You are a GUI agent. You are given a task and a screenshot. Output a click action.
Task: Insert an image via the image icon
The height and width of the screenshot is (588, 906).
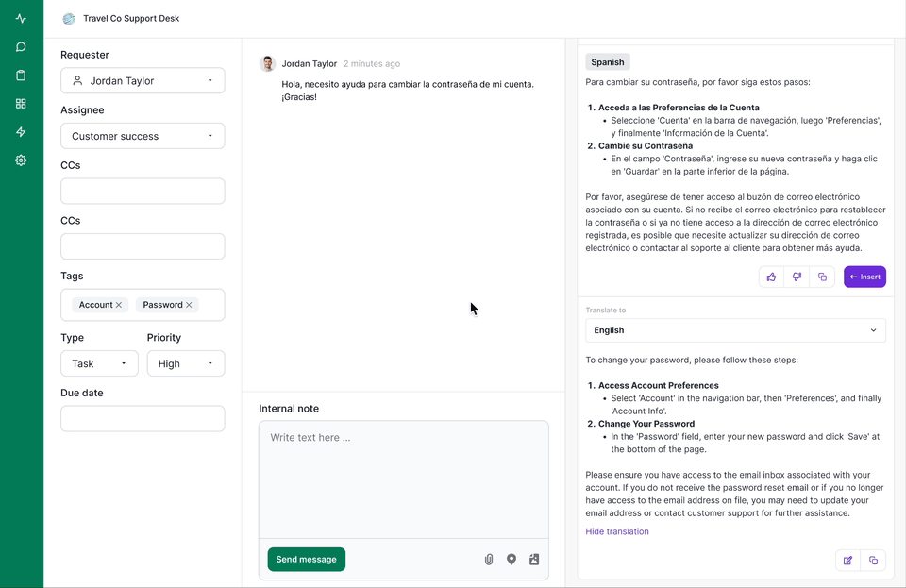coord(534,559)
